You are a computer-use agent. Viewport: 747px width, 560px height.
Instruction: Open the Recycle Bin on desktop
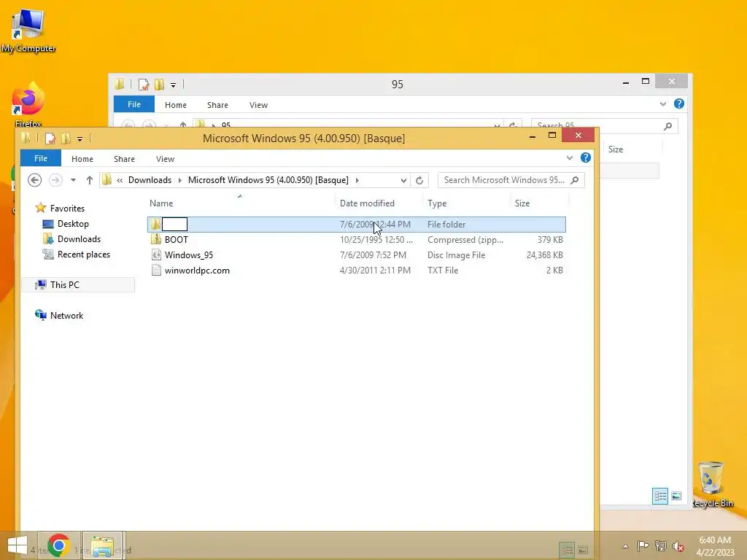[x=712, y=484]
